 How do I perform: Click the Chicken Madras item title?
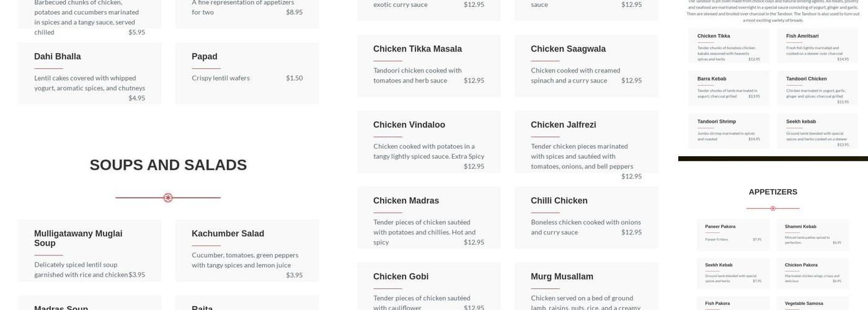pos(405,201)
